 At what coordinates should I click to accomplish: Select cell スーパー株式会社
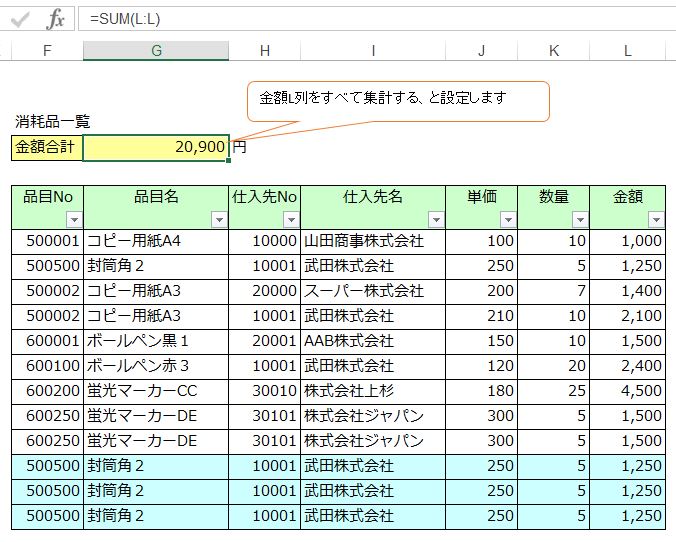click(373, 291)
